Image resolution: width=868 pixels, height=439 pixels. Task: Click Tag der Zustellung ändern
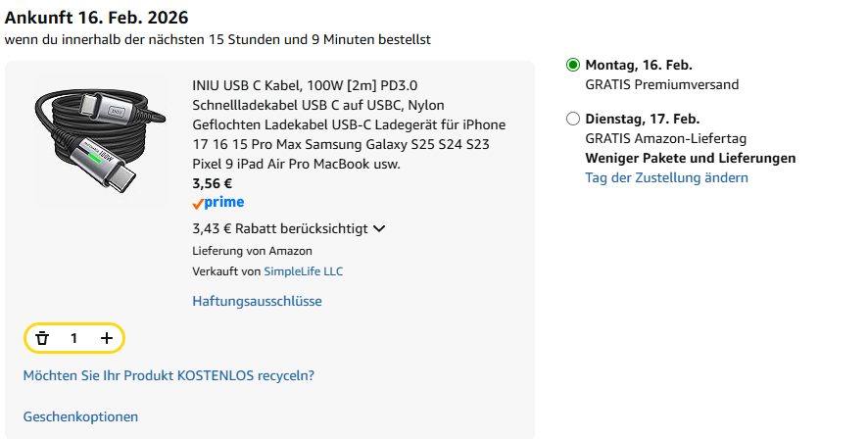(666, 177)
